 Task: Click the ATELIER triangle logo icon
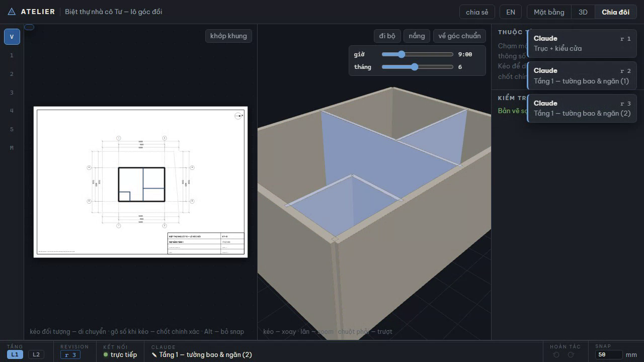[x=12, y=12]
